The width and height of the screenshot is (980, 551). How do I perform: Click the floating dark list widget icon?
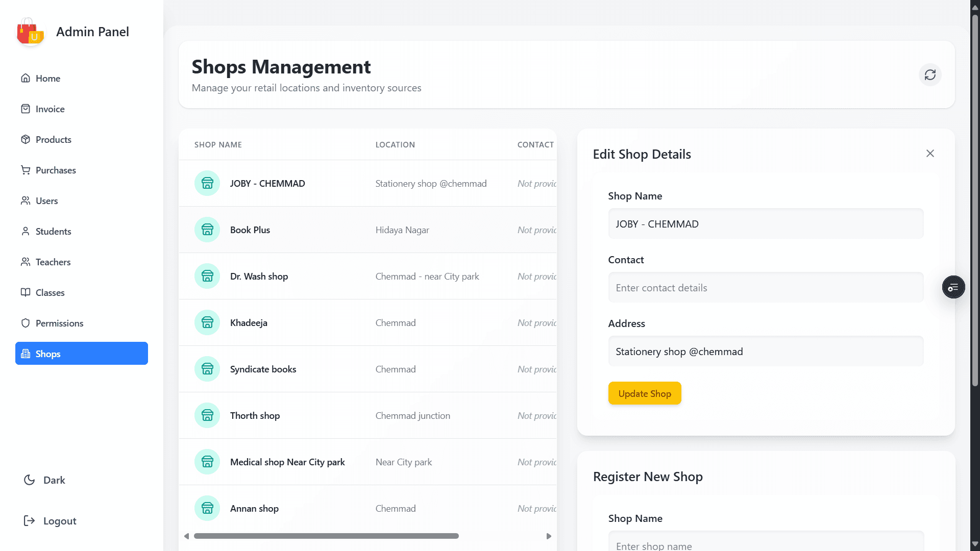pyautogui.click(x=953, y=287)
